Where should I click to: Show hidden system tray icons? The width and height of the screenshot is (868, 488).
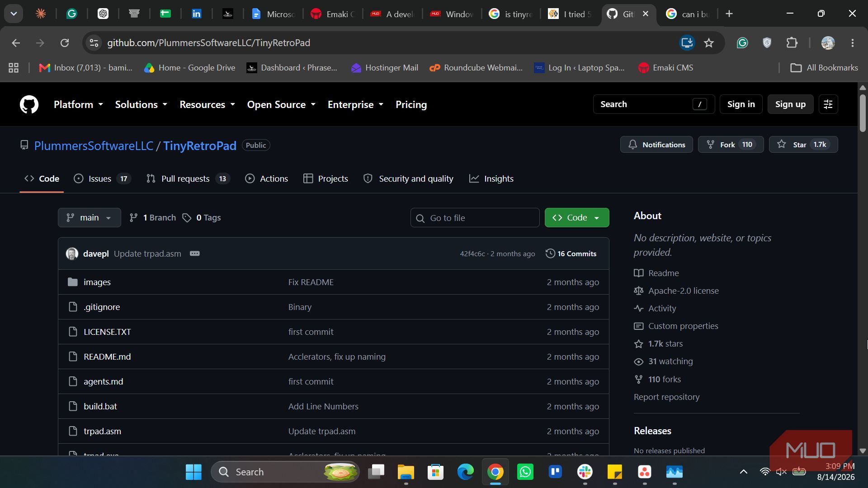tap(743, 472)
